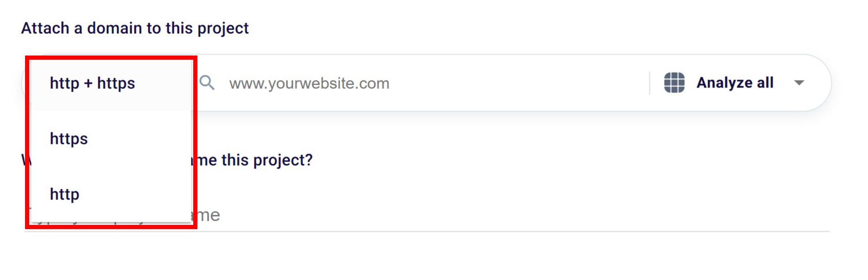Viewport: 868px width, 280px height.
Task: Click the grid icon beside Analyze all
Action: coord(674,83)
